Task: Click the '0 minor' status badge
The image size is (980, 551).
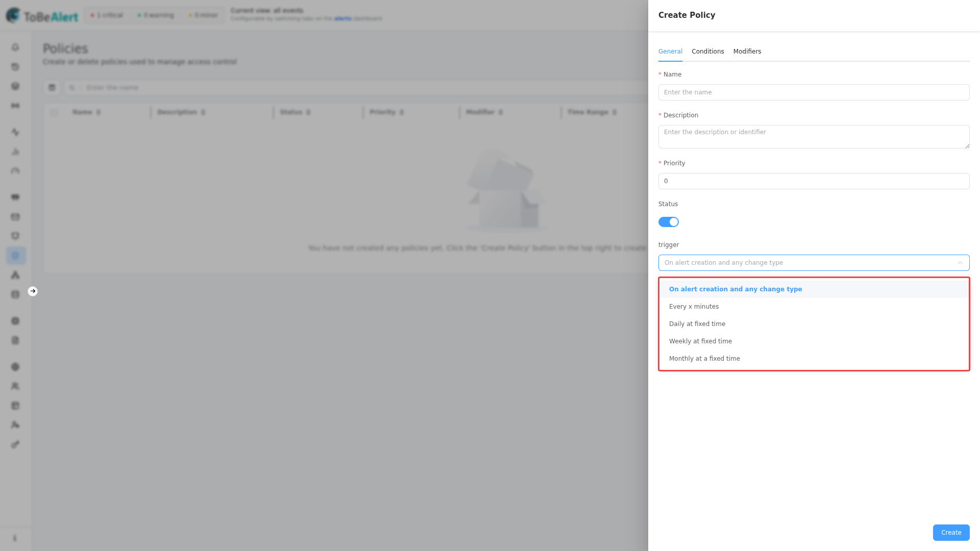Action: [203, 15]
